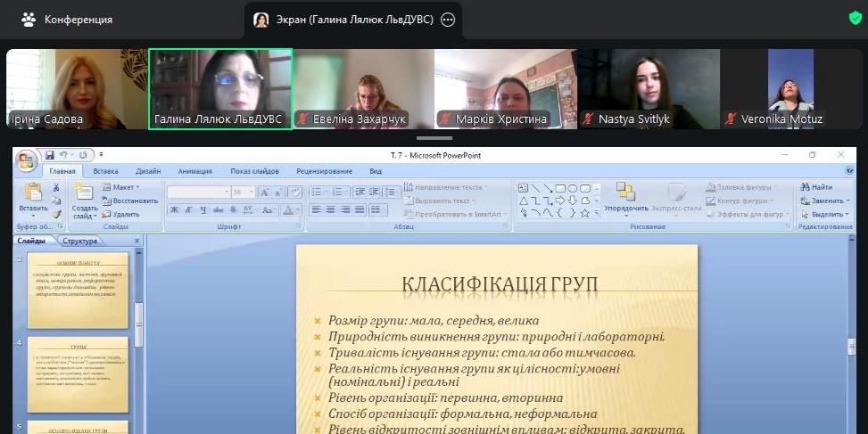
Task: Click the Zoom security shield icon
Action: [855, 19]
